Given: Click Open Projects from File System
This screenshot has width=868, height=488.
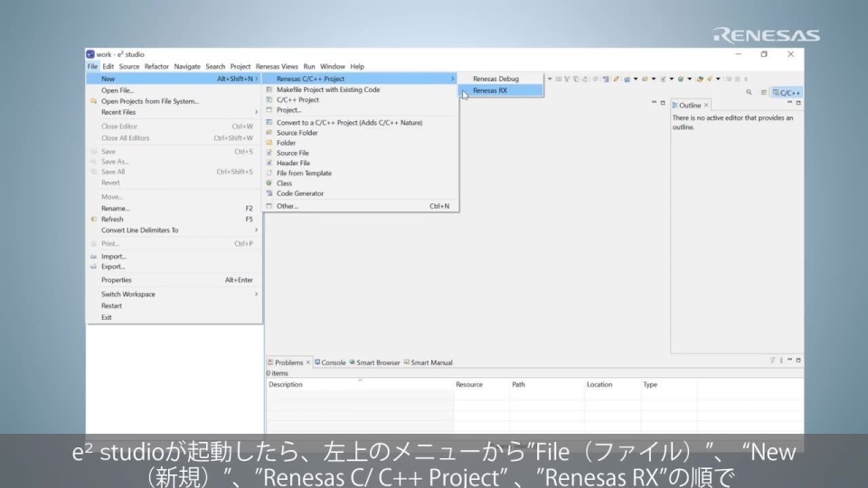Looking at the screenshot, I should coord(149,101).
